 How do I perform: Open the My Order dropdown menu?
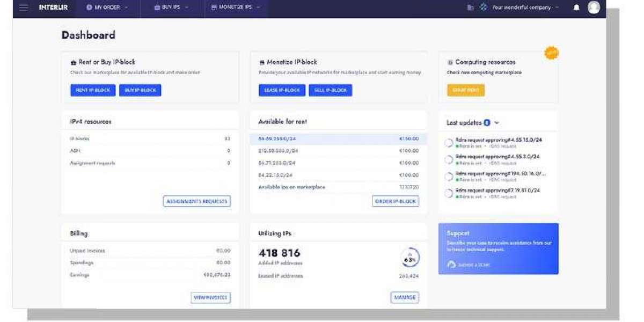(107, 8)
